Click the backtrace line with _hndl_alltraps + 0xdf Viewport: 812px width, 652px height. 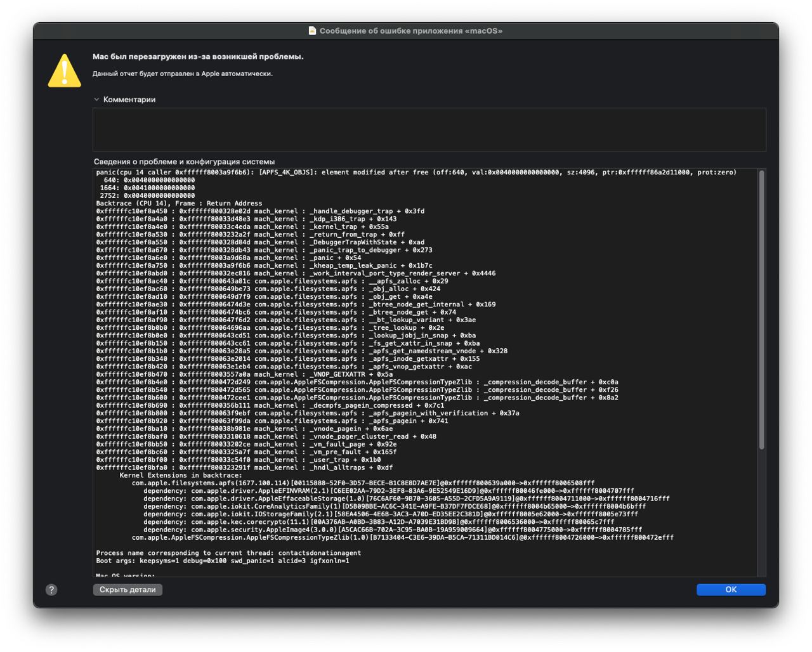(244, 467)
